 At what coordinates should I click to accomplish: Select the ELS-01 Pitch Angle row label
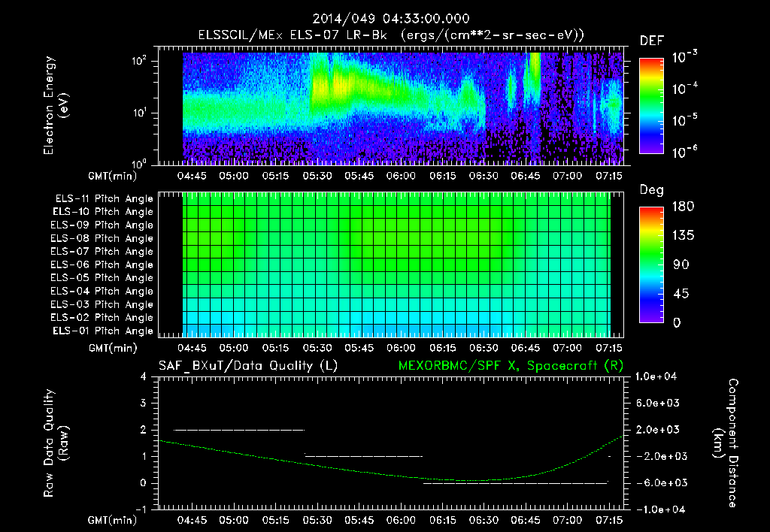tap(103, 331)
